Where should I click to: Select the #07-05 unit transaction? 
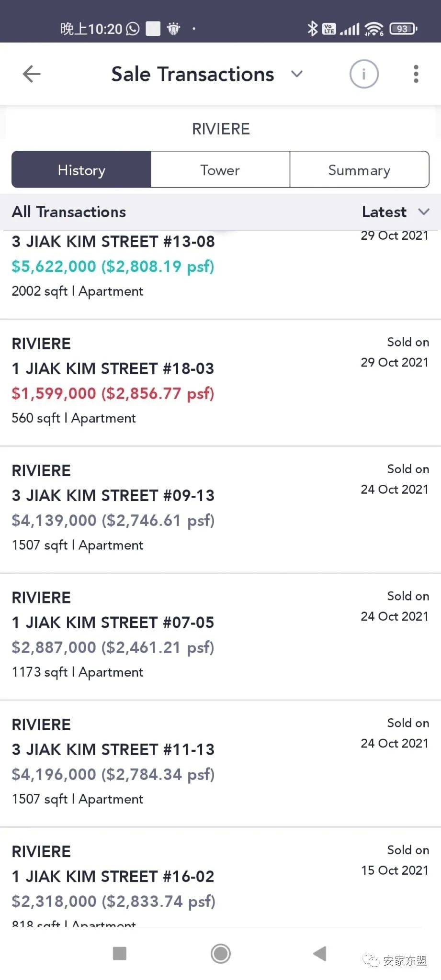tap(220, 635)
